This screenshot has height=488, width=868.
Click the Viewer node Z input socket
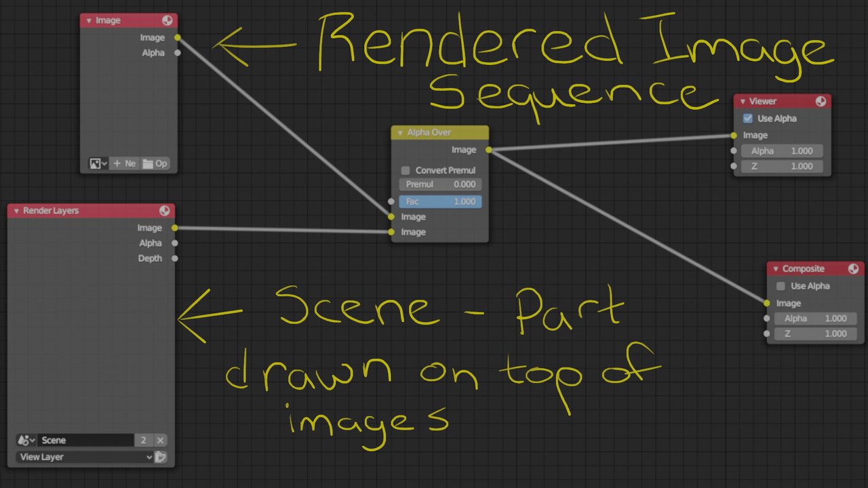point(734,166)
